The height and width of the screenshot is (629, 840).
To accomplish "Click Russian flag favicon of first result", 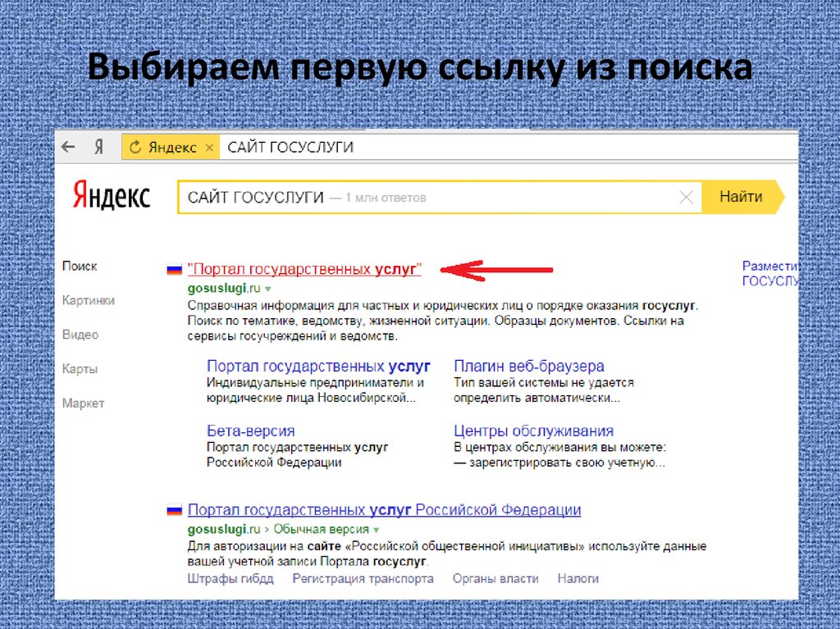I will pyautogui.click(x=174, y=269).
